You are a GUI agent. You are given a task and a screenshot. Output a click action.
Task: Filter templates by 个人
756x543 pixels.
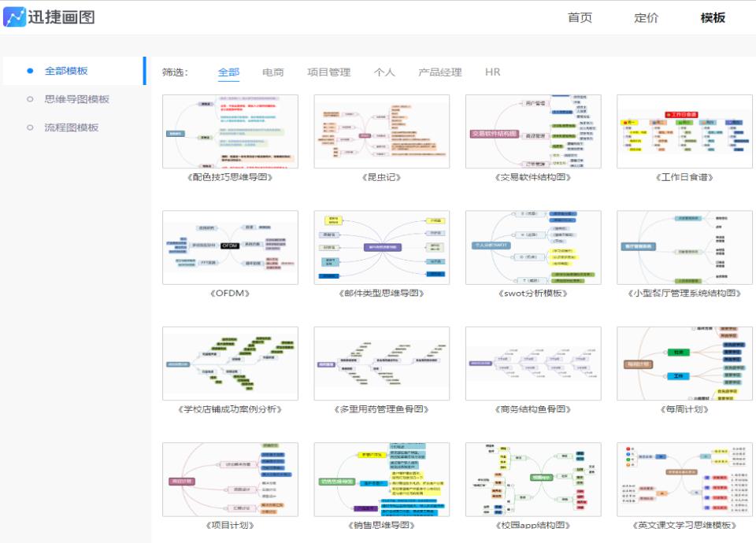pyautogui.click(x=384, y=72)
